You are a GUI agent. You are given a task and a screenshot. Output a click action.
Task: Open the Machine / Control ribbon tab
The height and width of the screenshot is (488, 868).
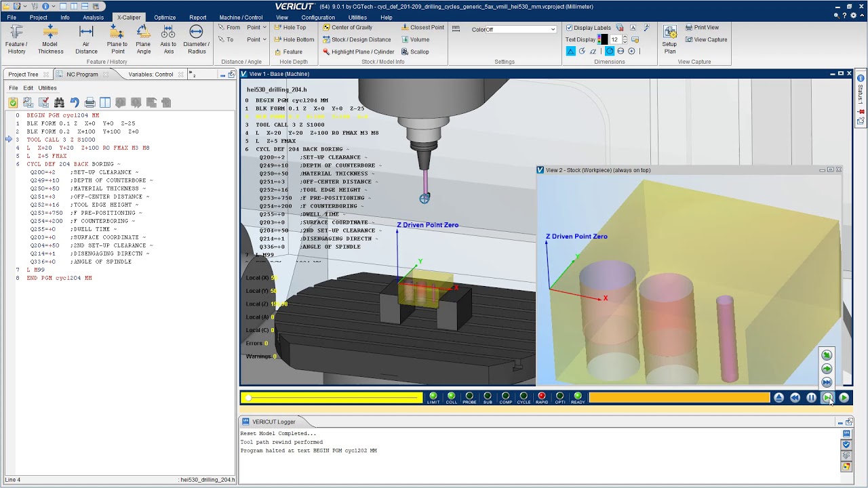(x=241, y=18)
